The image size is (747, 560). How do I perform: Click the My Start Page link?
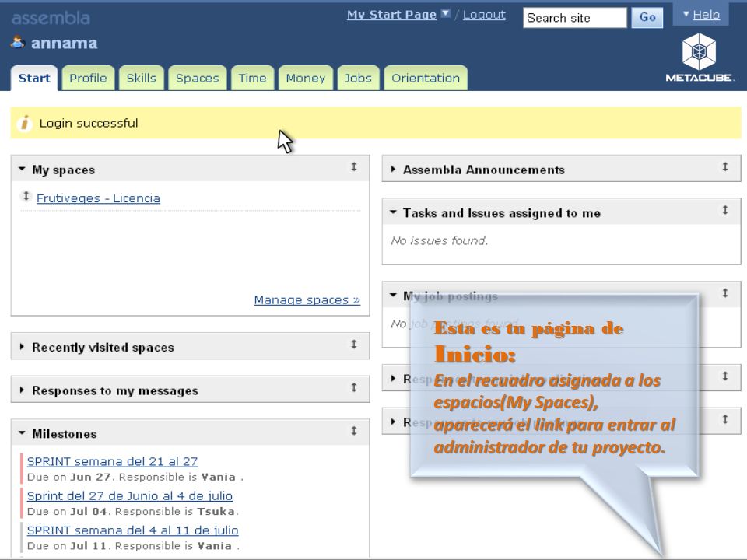391,15
